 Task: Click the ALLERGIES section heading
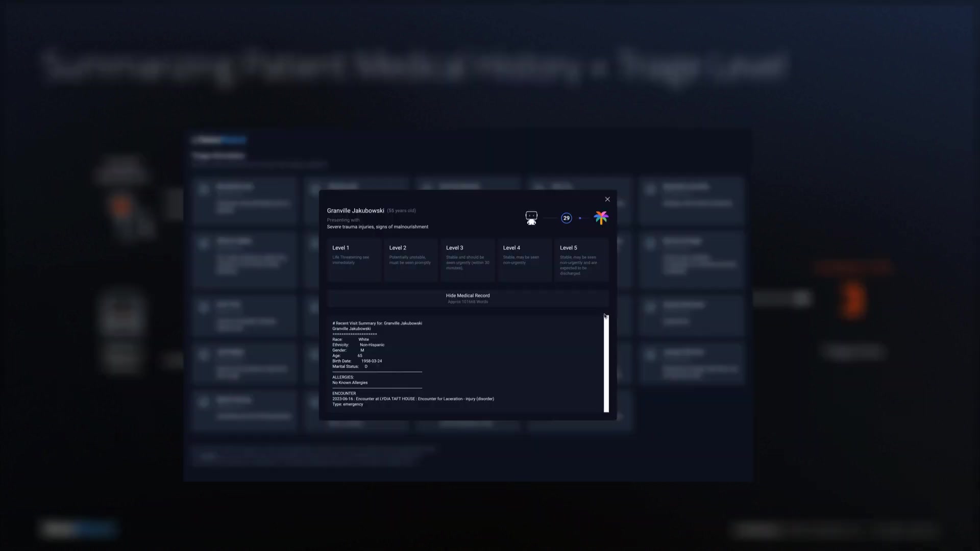(x=343, y=377)
